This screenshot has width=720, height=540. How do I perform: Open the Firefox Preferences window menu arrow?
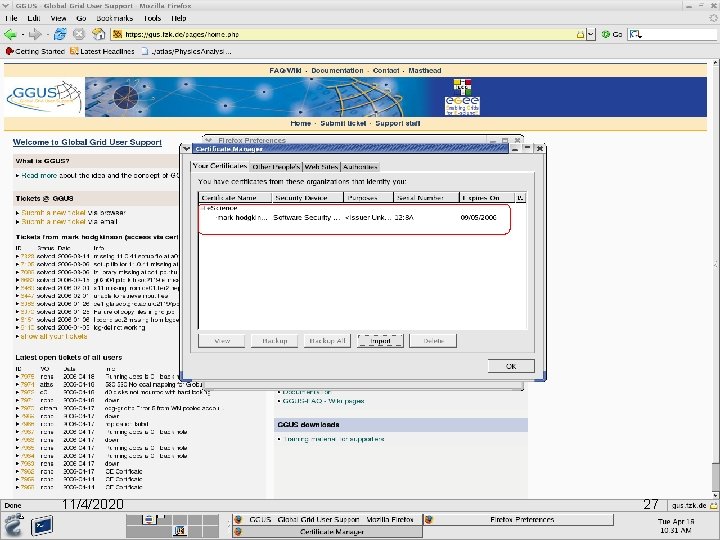tap(208, 140)
